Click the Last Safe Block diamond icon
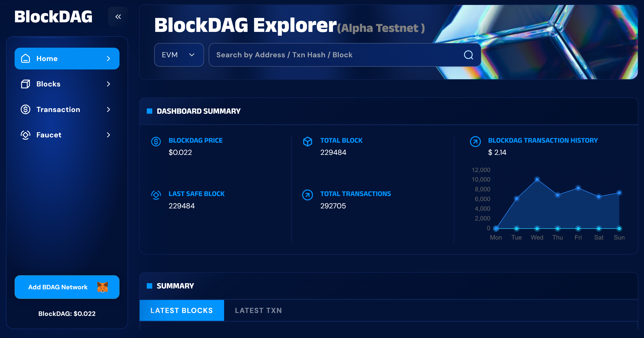This screenshot has width=644, height=338. (x=156, y=195)
